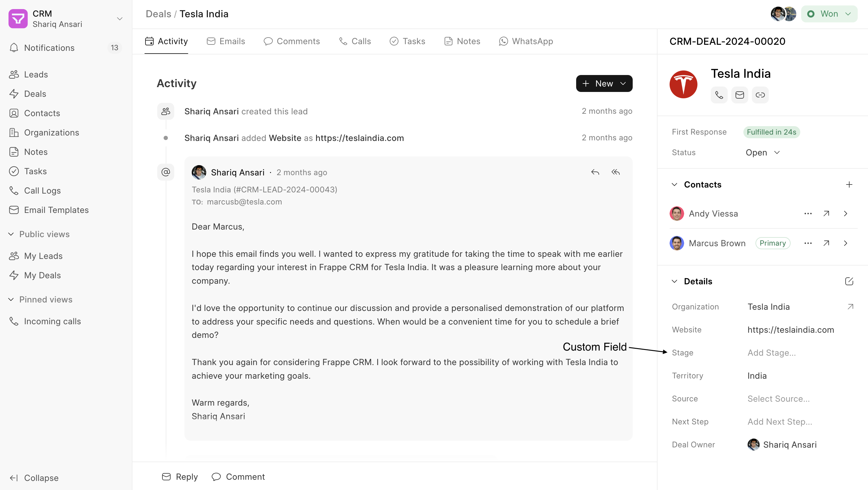This screenshot has height=490, width=868.
Task: Collapse the Pinned views section
Action: point(11,299)
